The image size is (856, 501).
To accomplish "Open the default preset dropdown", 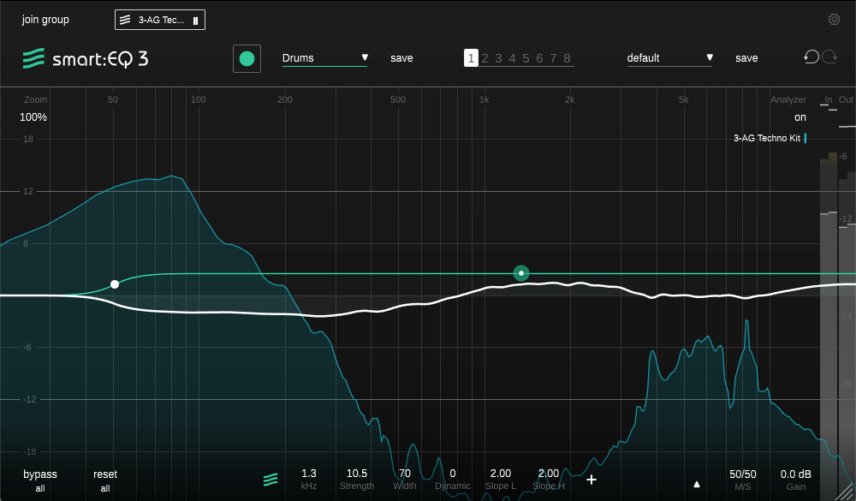I will coord(670,58).
